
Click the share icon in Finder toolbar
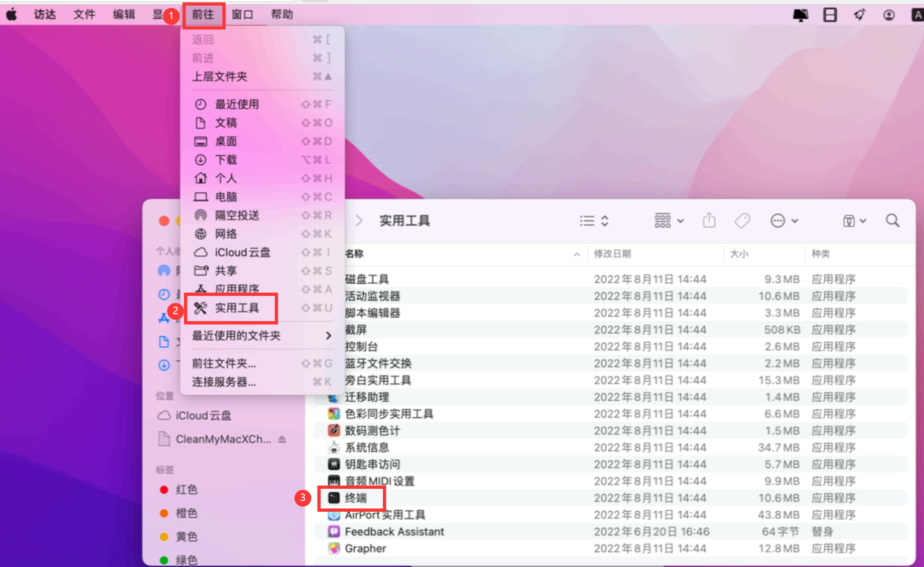click(x=709, y=221)
